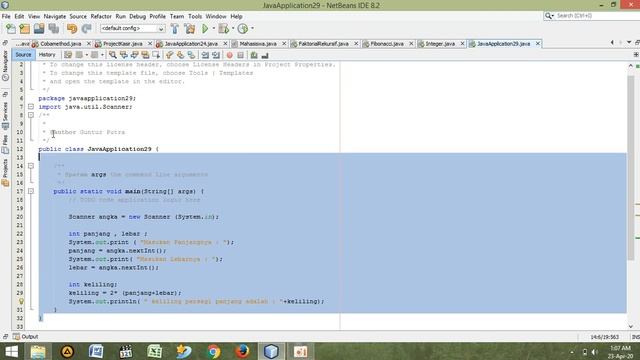Click the Redo toolbar icon
Viewport: 640px width, 360px height.
86,29
